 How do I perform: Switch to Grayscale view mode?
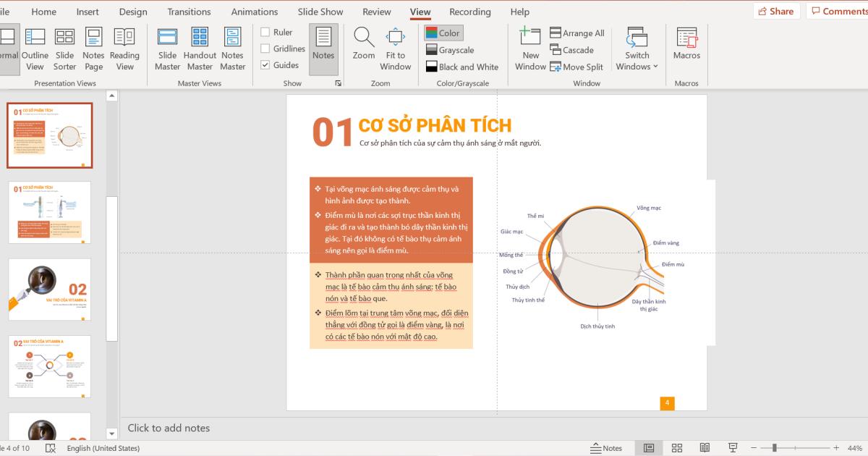tap(449, 50)
